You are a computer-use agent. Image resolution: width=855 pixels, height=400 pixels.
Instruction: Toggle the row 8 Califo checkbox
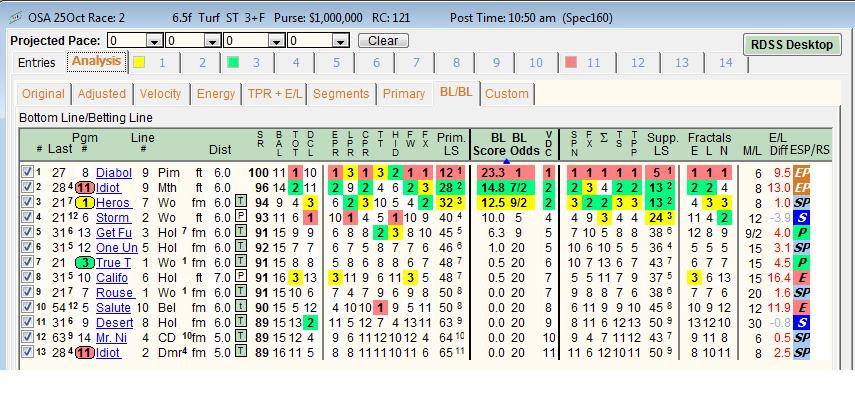point(27,278)
